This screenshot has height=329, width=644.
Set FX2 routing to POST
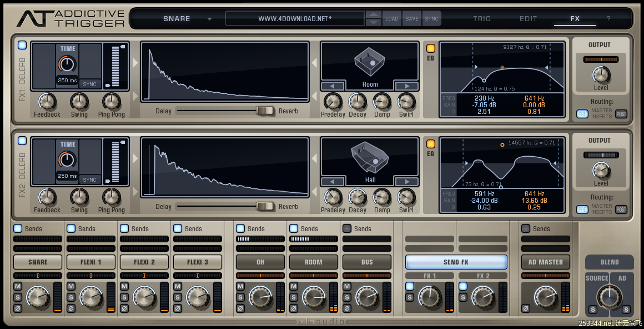pyautogui.click(x=621, y=210)
